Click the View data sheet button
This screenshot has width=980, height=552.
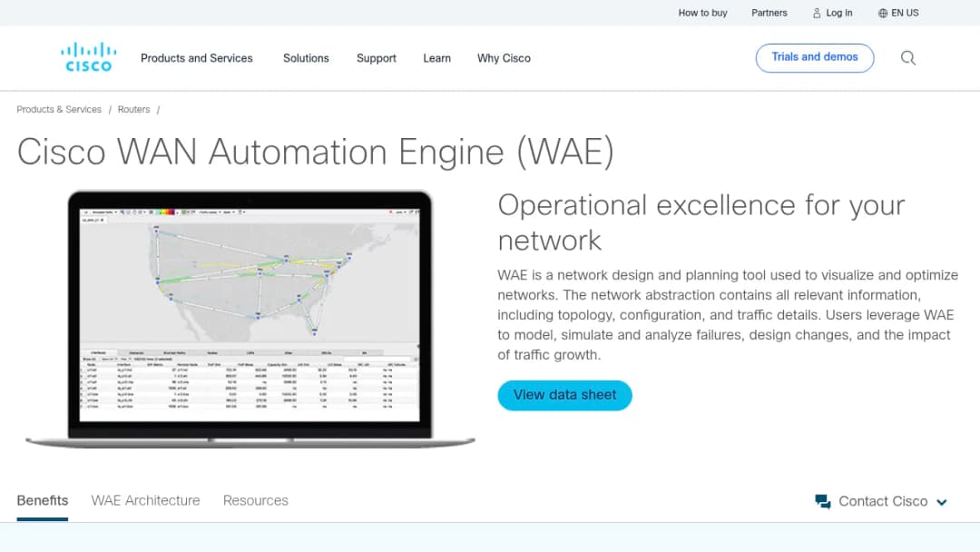(564, 395)
